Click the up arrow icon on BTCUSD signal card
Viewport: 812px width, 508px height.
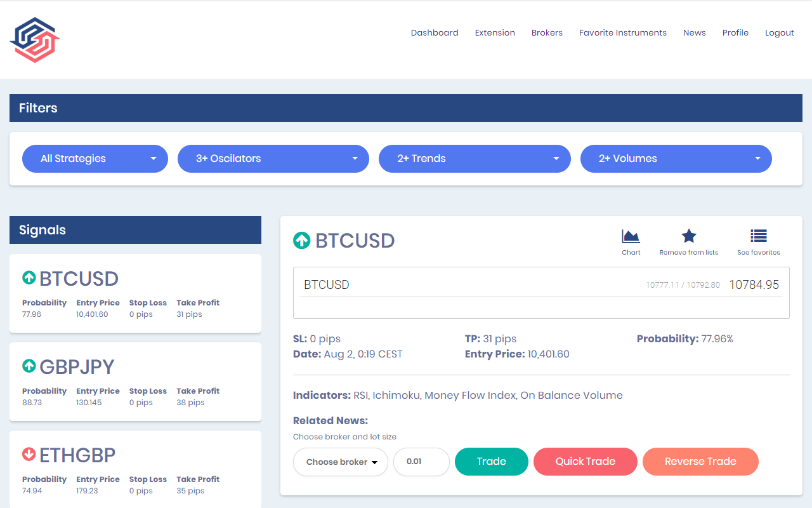coord(29,277)
